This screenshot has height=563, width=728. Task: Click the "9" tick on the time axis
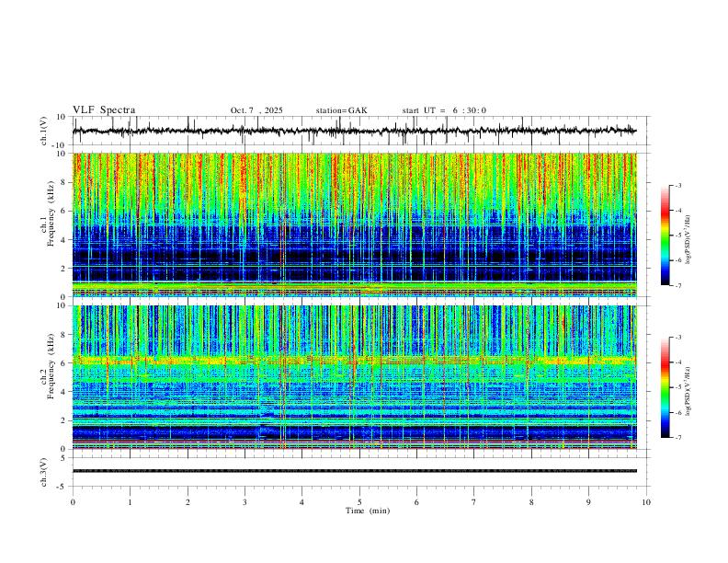pyautogui.click(x=588, y=502)
